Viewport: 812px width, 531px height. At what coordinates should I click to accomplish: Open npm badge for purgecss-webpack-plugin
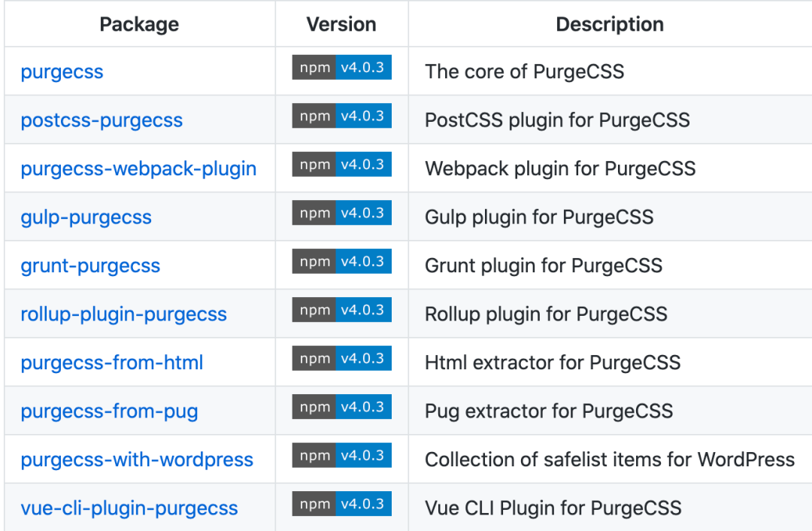(341, 164)
